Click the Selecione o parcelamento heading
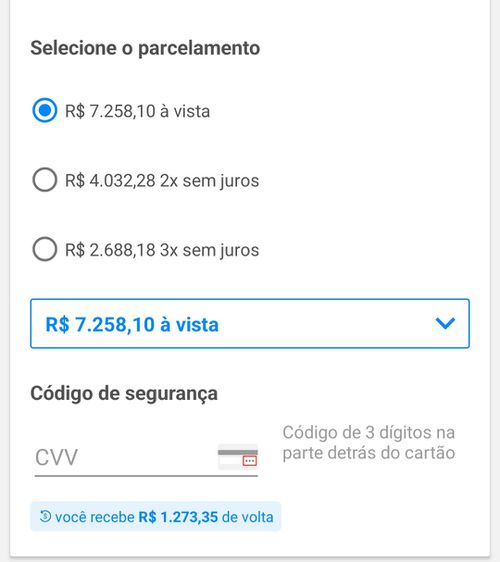Viewport: 500px width, 562px height. [145, 48]
